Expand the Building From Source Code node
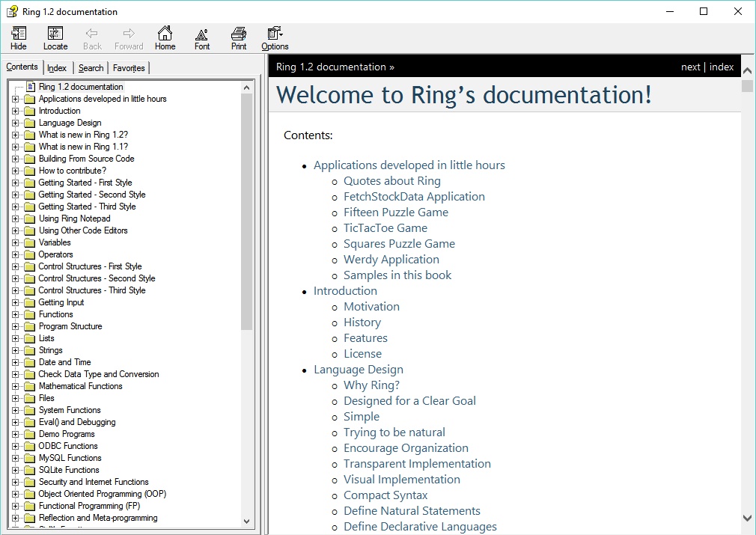Screen dimensions: 756x535 (x=16, y=159)
